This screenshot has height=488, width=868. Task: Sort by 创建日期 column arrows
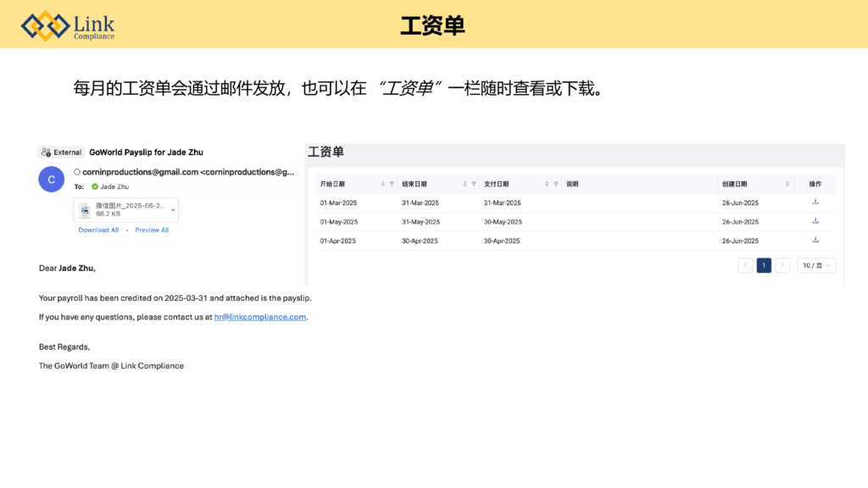(x=785, y=184)
